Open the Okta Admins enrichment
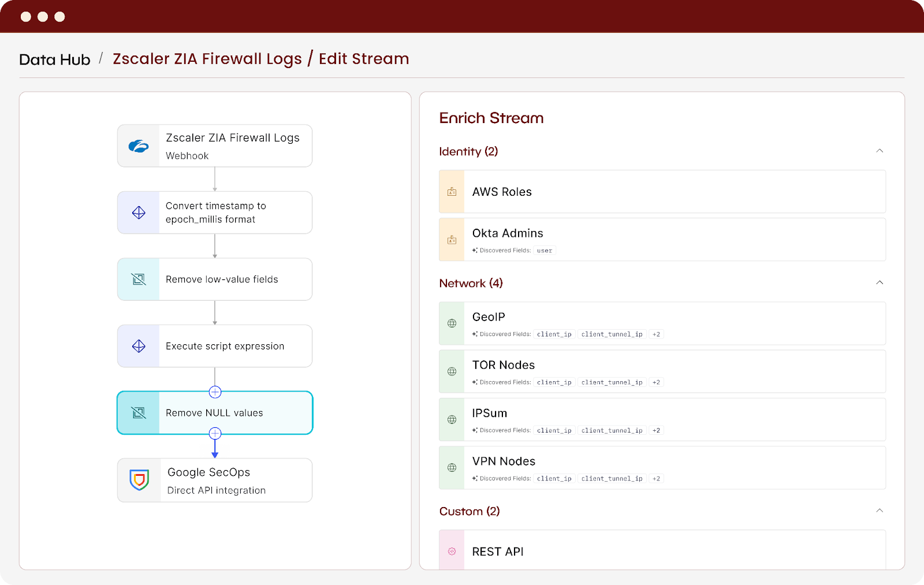This screenshot has width=924, height=585. (662, 240)
